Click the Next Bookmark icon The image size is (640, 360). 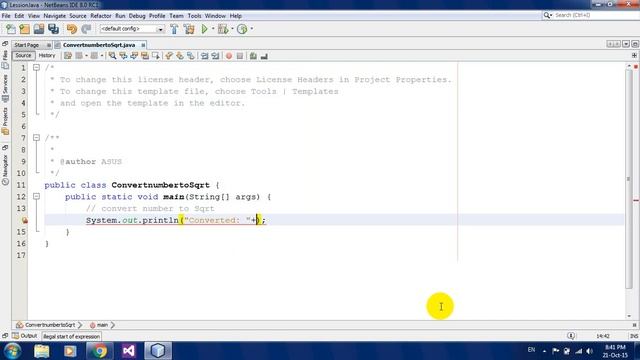coord(180,56)
